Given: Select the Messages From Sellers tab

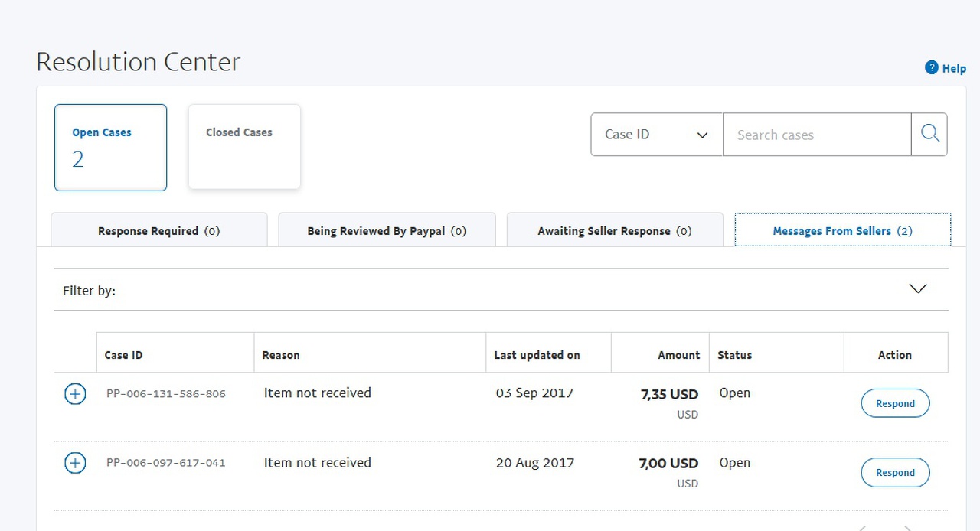Looking at the screenshot, I should click(x=842, y=231).
